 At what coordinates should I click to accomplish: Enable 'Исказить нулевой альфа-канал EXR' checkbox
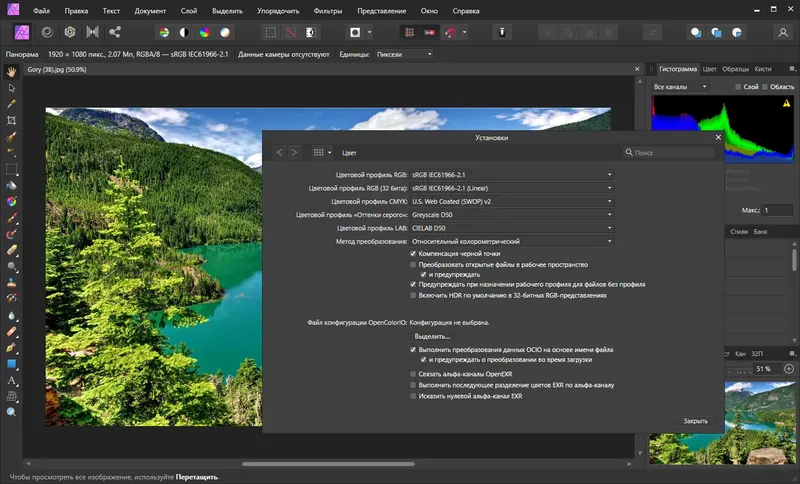click(x=413, y=396)
